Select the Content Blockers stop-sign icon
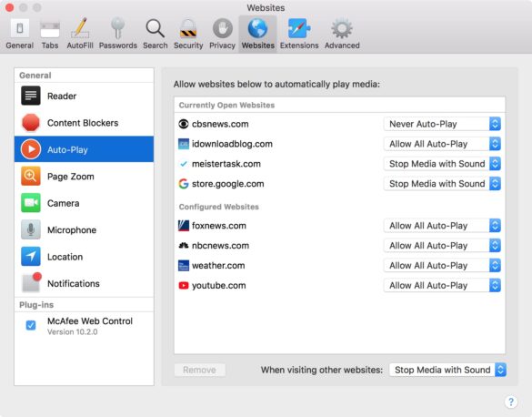 click(31, 123)
